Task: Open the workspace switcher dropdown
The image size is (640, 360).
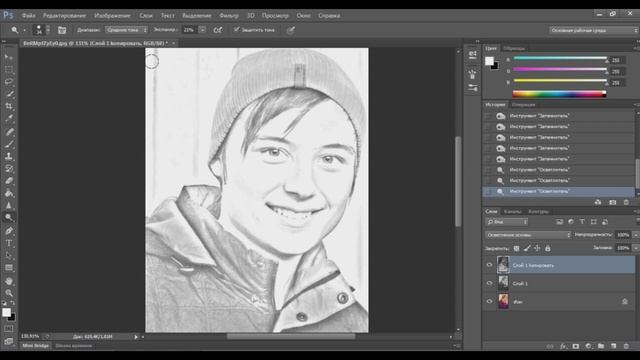Action: coord(593,30)
